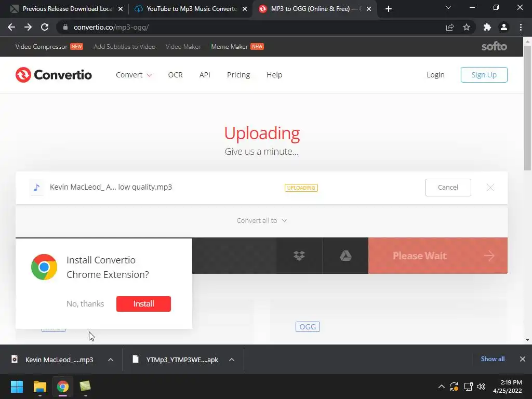Cancel the file upload
This screenshot has height=399, width=532.
[x=448, y=187]
